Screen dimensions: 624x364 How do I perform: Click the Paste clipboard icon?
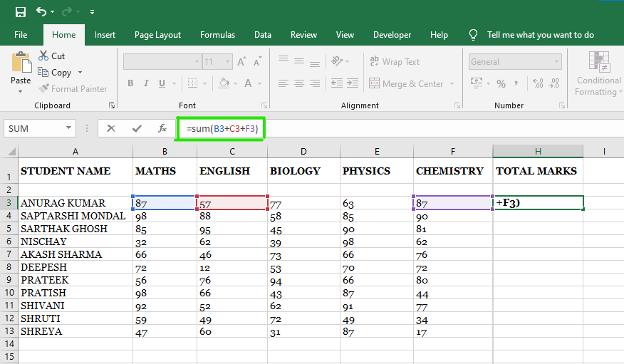pos(21,63)
